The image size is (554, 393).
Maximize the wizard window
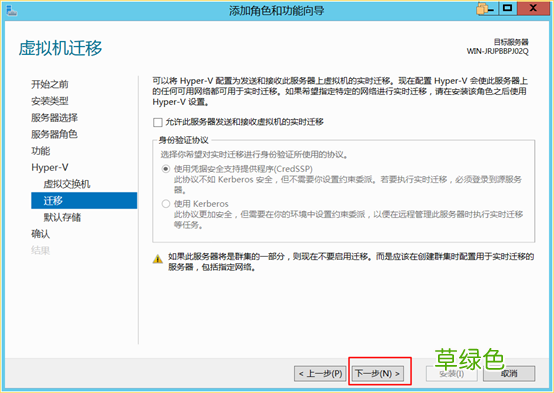(508, 8)
